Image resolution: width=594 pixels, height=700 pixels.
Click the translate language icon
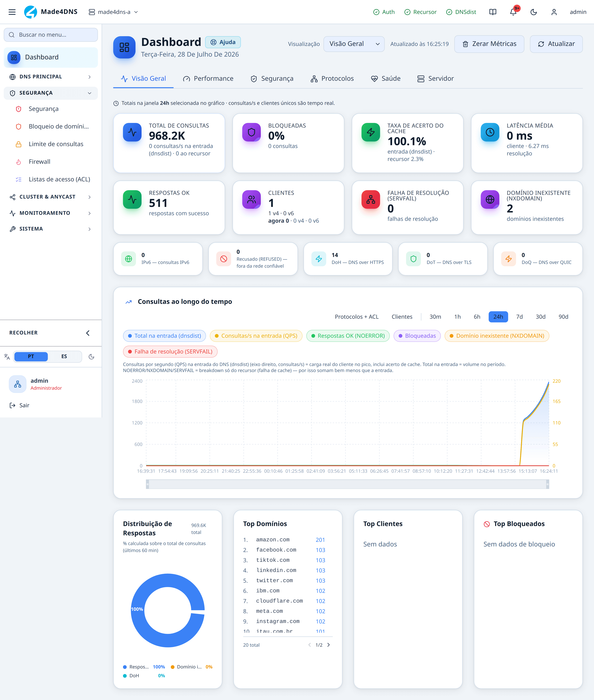coord(7,357)
